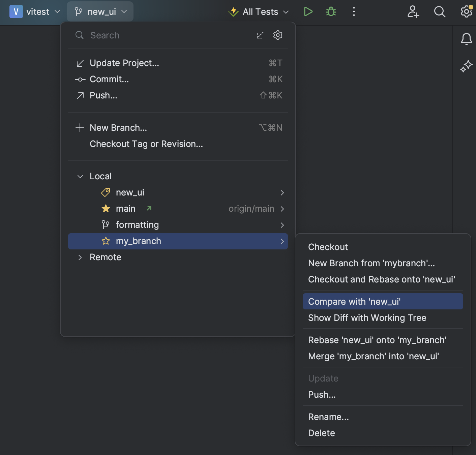Unstar the main branch favorite

(x=106, y=208)
